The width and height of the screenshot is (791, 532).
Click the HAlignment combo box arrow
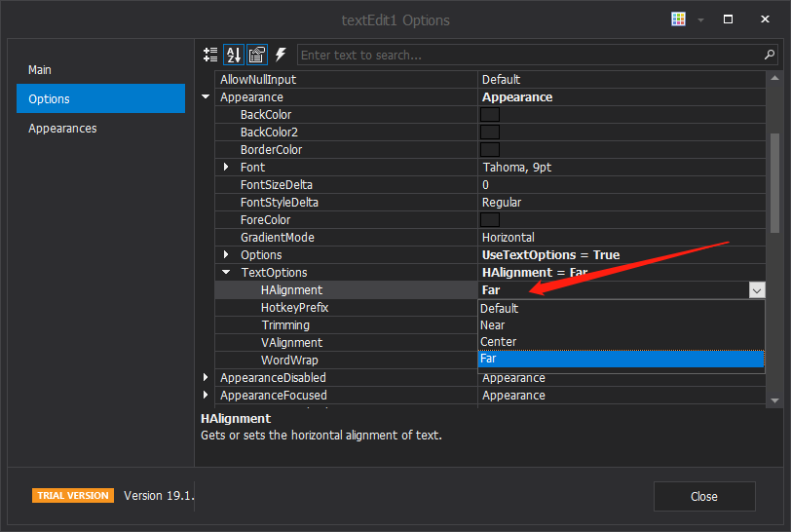click(x=756, y=290)
